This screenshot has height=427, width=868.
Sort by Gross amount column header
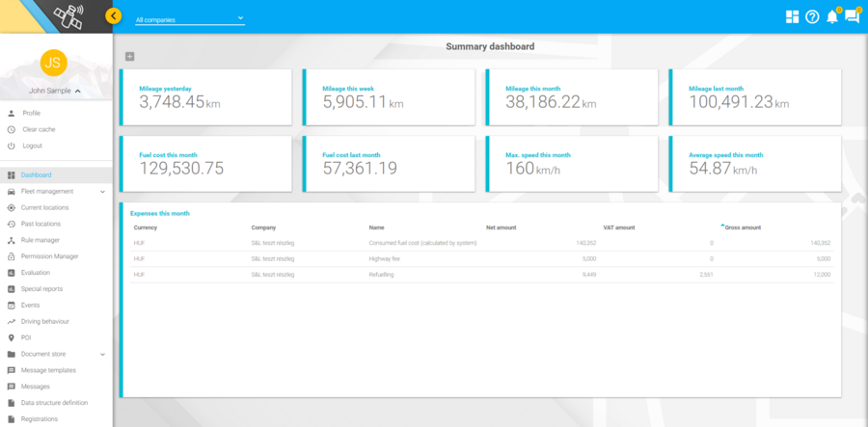[743, 227]
